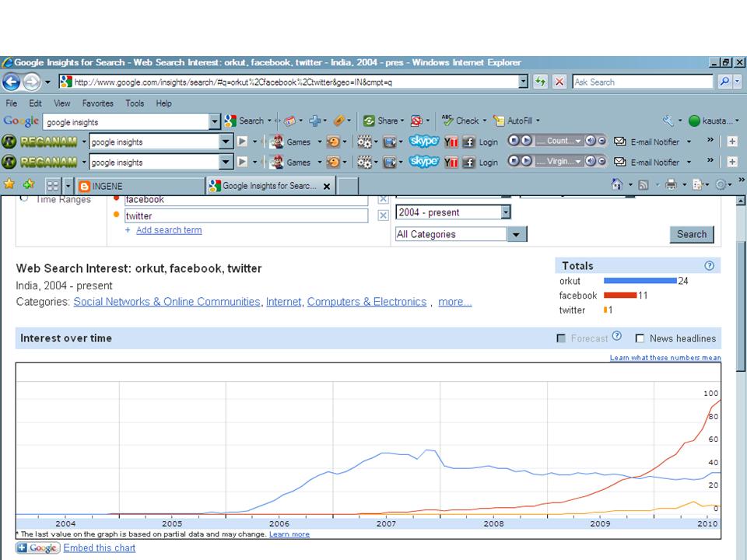The image size is (747, 560).
Task: Click the Add search term link
Action: pos(169,230)
